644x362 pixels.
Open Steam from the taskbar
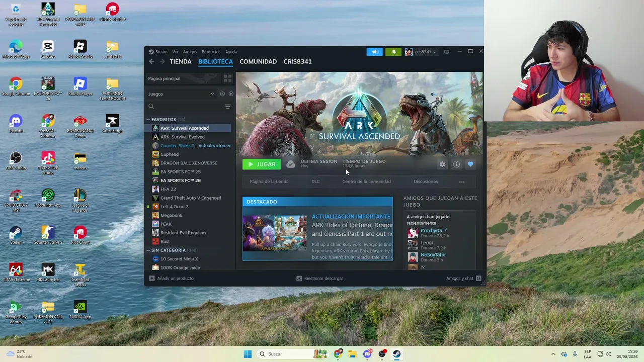397,354
